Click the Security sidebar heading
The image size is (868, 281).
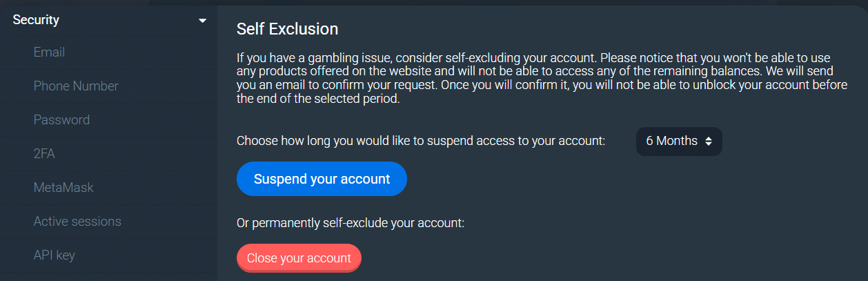36,20
